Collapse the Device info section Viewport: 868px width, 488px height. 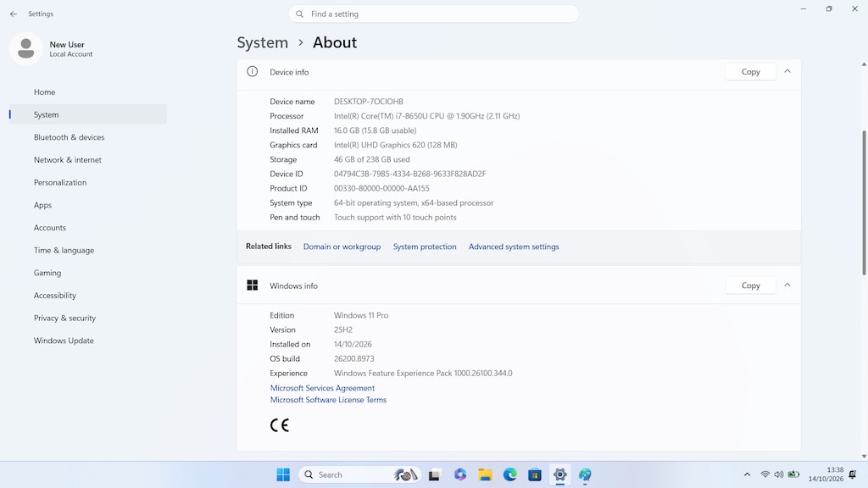(787, 71)
